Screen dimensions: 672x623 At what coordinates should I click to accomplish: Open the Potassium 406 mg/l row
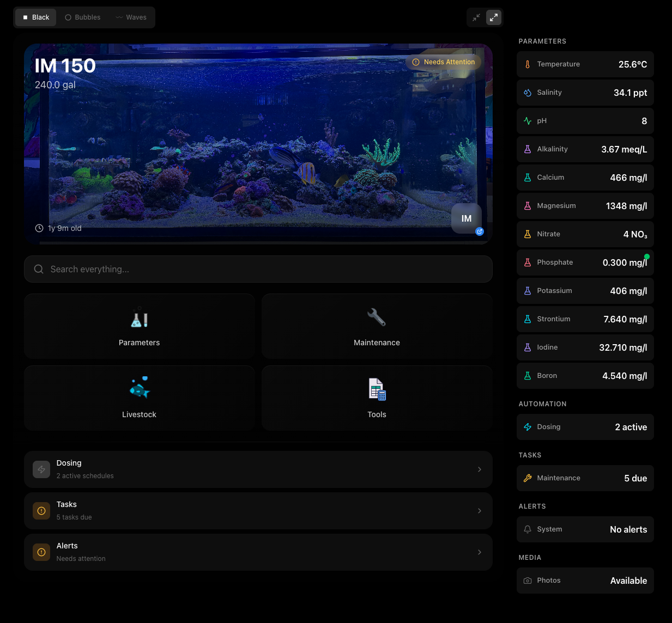coord(585,291)
